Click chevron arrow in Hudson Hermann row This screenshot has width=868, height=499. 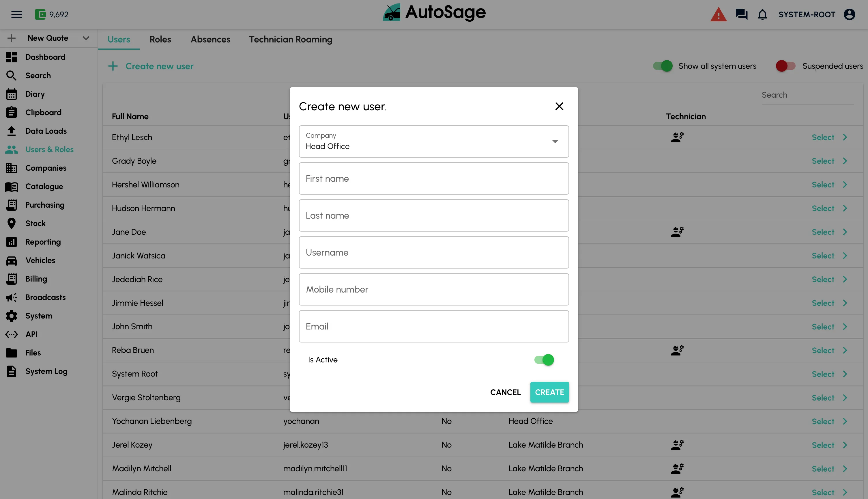pyautogui.click(x=845, y=208)
